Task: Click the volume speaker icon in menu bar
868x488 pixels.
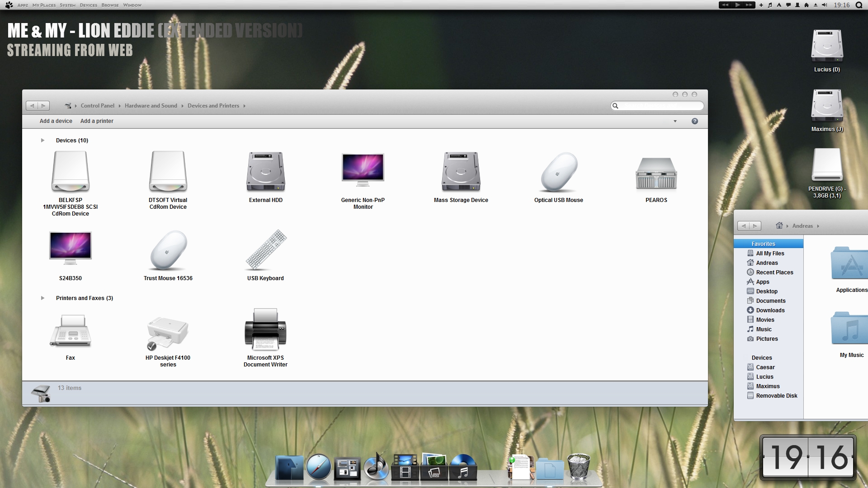Action: pyautogui.click(x=824, y=5)
